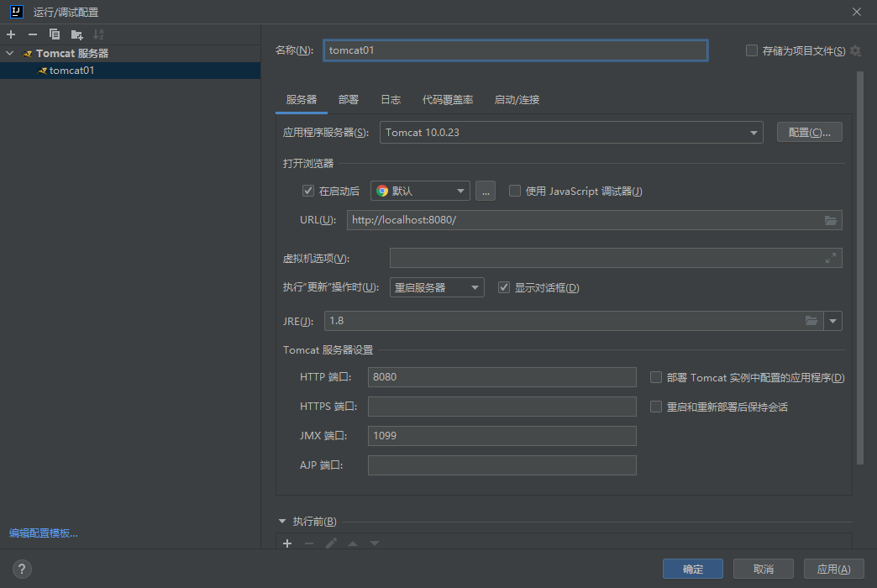
Task: Enable 部署 Tomcat 实例中配置的应用程序
Action: click(656, 377)
